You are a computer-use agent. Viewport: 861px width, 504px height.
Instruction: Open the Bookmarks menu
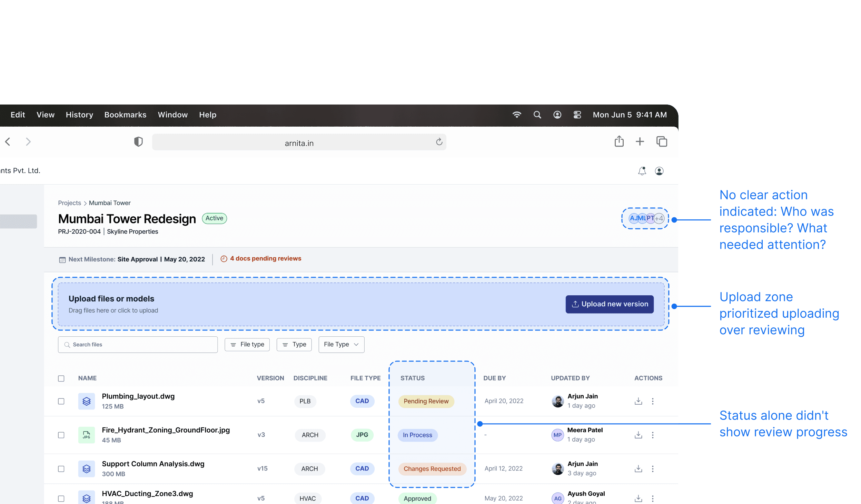point(125,115)
